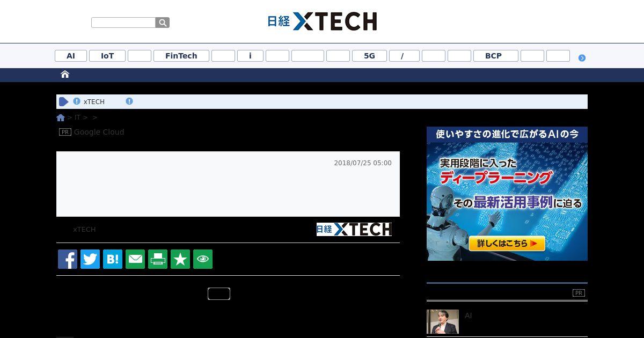Viewport: 644px width, 338px height.
Task: Focus the site search text field
Action: coord(123,23)
